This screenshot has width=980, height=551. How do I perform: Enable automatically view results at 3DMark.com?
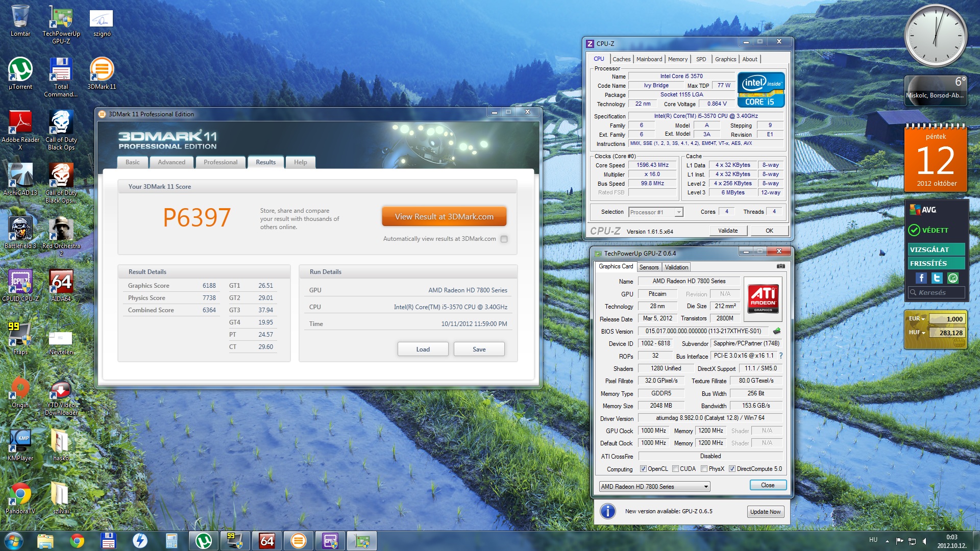coord(504,239)
